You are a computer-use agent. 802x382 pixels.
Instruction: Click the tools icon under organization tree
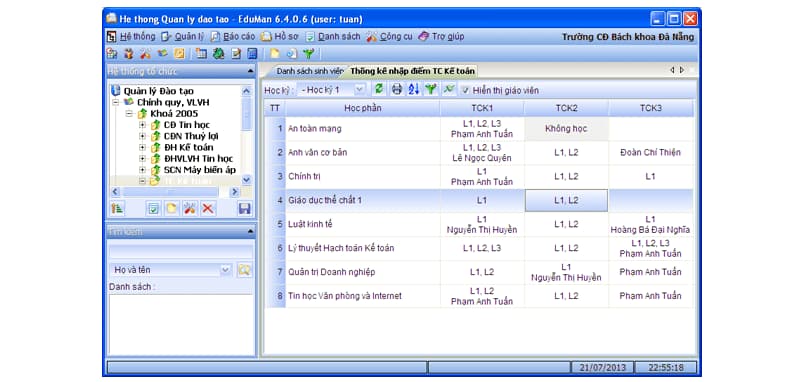(190, 208)
